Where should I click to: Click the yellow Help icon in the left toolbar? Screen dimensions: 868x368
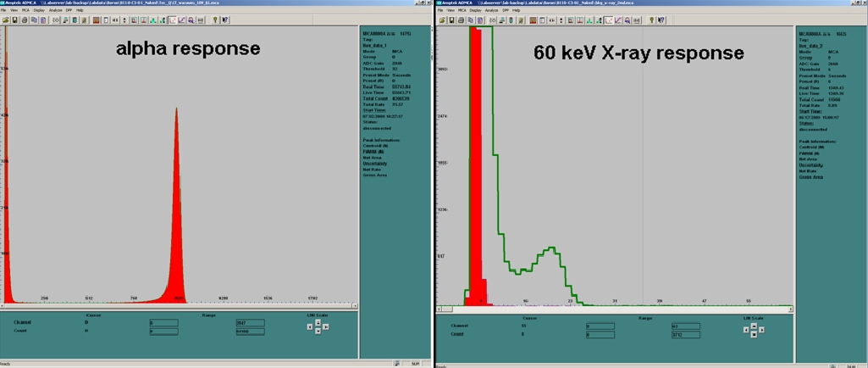[x=215, y=20]
